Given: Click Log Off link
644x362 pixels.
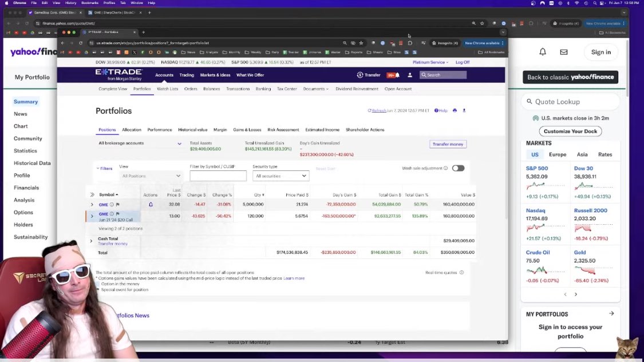Looking at the screenshot, I should 463,62.
